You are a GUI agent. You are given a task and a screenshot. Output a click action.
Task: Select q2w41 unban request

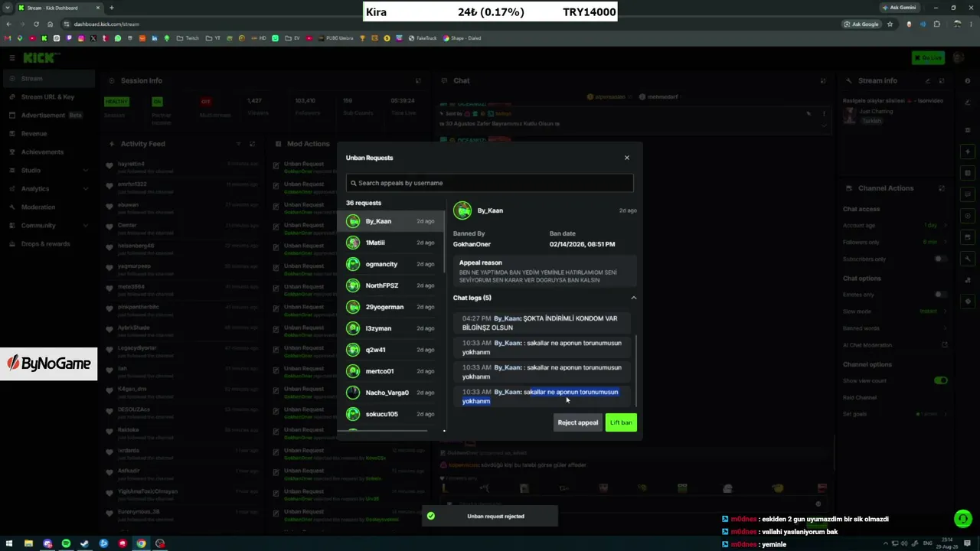click(x=391, y=350)
